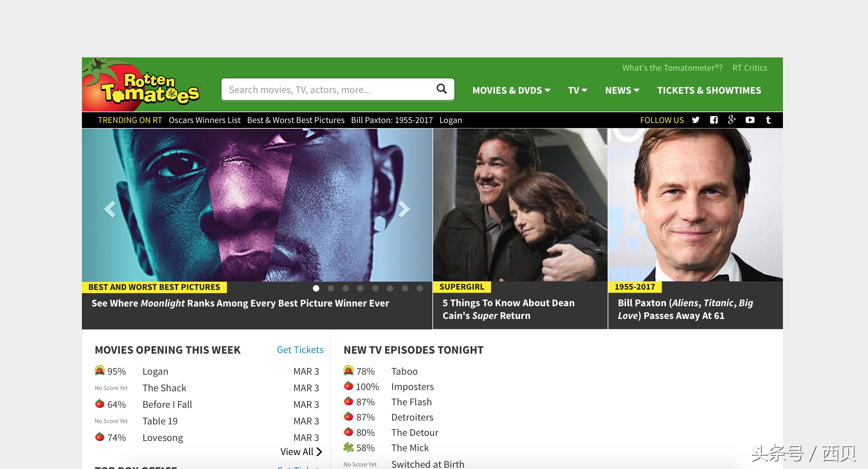Open Tickets & Showtimes
This screenshot has width=868, height=469.
pos(709,90)
